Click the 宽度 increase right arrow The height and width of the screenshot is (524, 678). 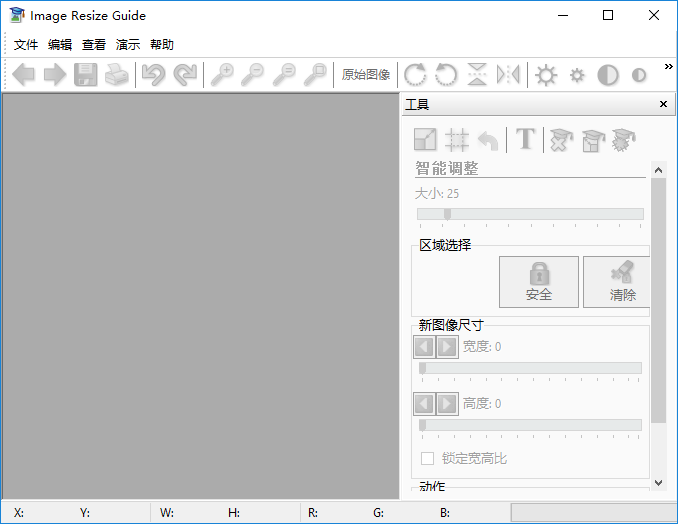pos(447,347)
